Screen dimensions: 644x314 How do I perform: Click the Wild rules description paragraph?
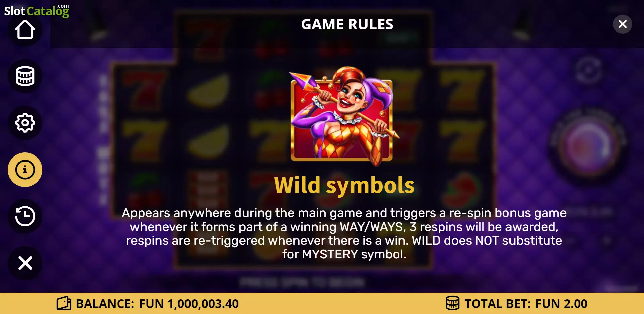point(344,234)
